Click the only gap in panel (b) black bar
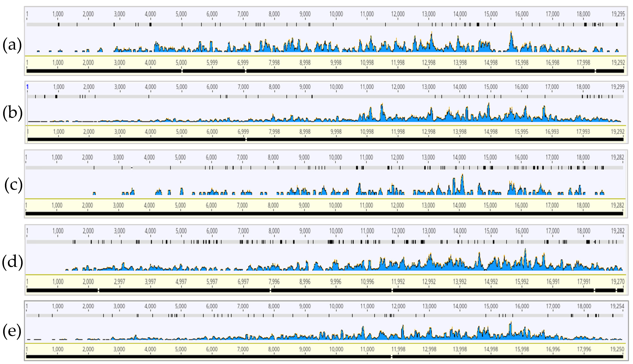633x364 pixels. 246,140
